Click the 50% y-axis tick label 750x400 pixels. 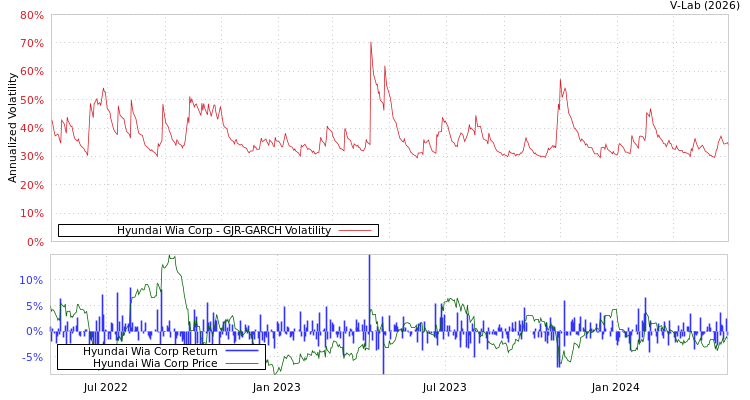click(x=31, y=101)
